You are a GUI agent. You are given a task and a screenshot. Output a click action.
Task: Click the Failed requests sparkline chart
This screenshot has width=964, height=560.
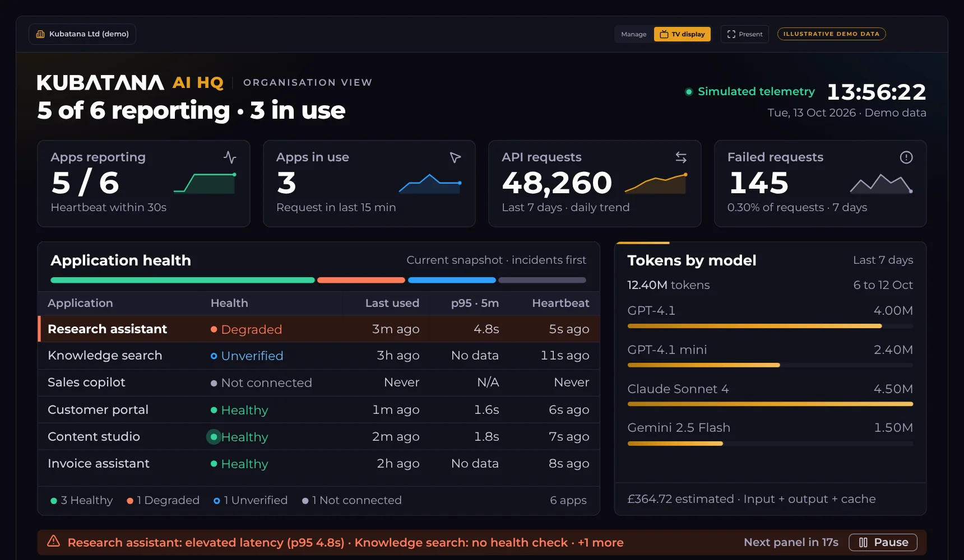(882, 183)
